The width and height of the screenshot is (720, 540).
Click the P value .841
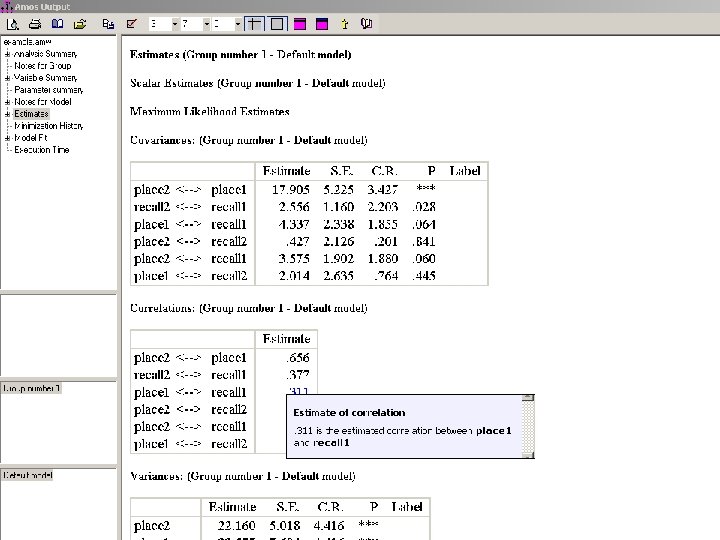[424, 242]
